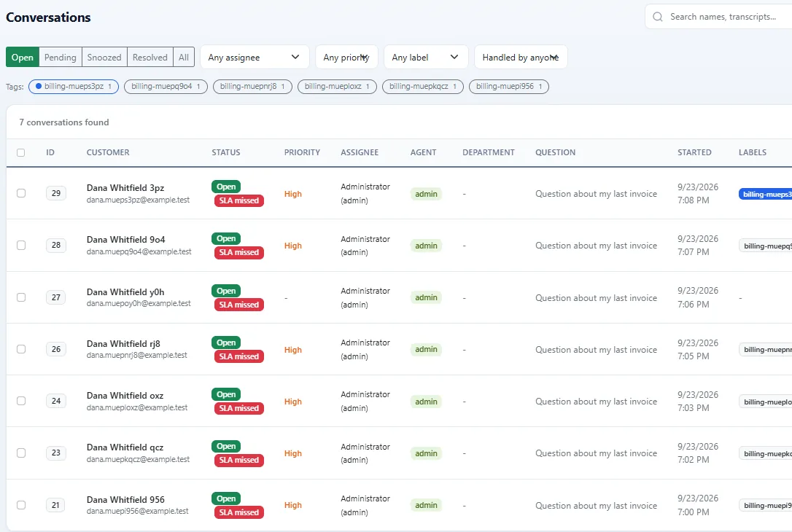The image size is (792, 532).
Task: Click the 7:03 PM started time
Action: [693, 408]
